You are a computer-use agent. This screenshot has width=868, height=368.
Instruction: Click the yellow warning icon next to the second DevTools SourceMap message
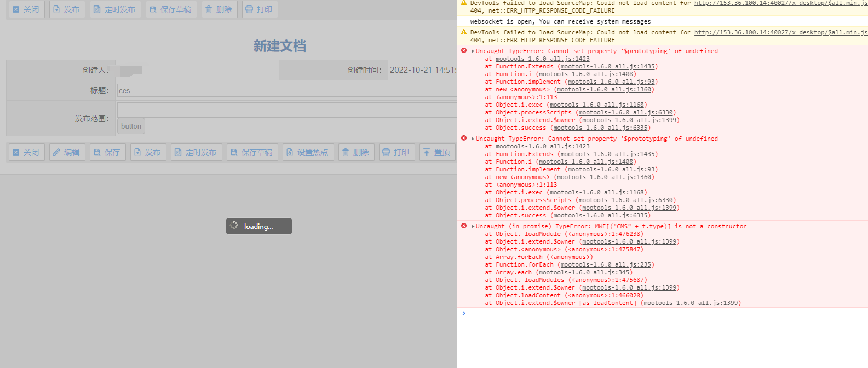(464, 32)
